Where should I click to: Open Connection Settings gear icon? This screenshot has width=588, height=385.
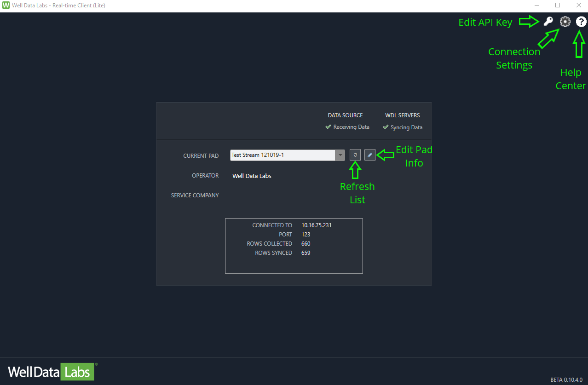click(565, 21)
